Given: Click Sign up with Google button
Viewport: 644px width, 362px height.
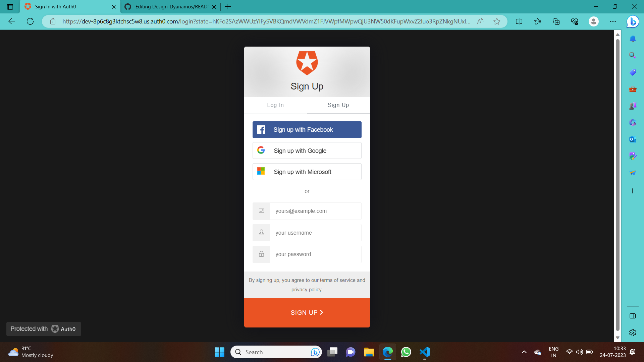Looking at the screenshot, I should [x=307, y=151].
